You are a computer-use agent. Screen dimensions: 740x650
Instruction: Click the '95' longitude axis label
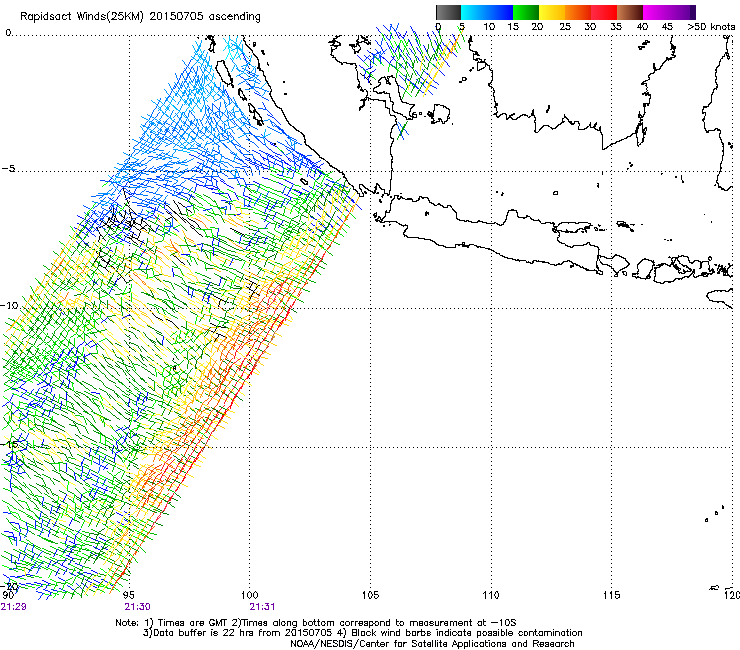[x=128, y=595]
